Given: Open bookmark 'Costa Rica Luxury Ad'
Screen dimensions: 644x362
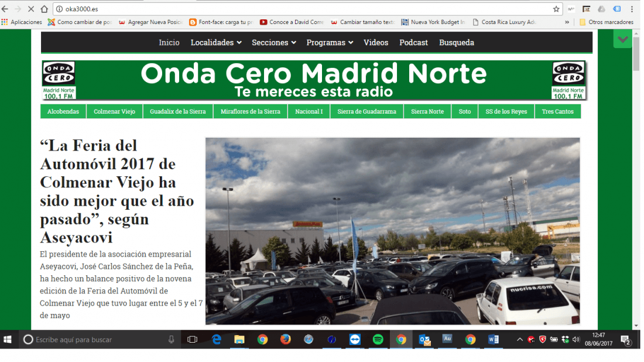Looking at the screenshot, I should click(504, 22).
